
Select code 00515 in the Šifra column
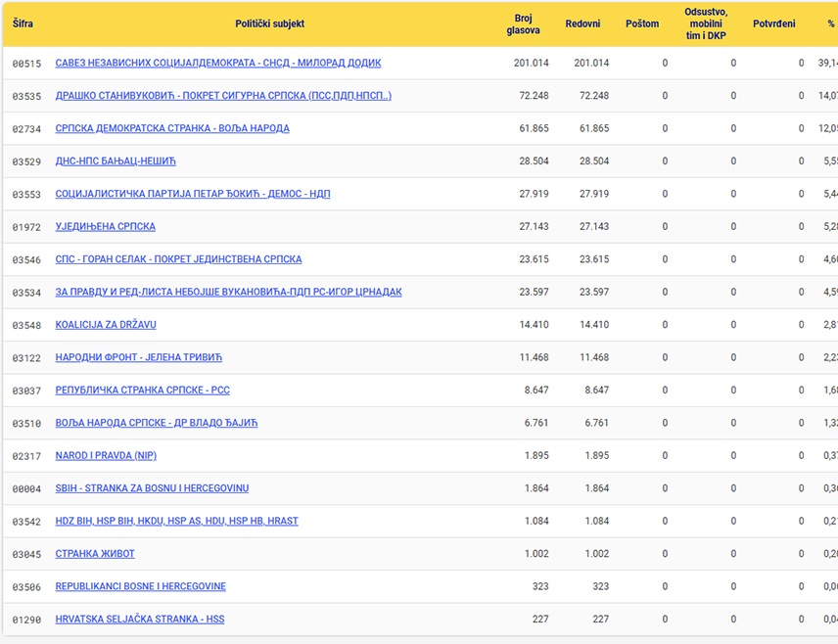click(x=26, y=64)
